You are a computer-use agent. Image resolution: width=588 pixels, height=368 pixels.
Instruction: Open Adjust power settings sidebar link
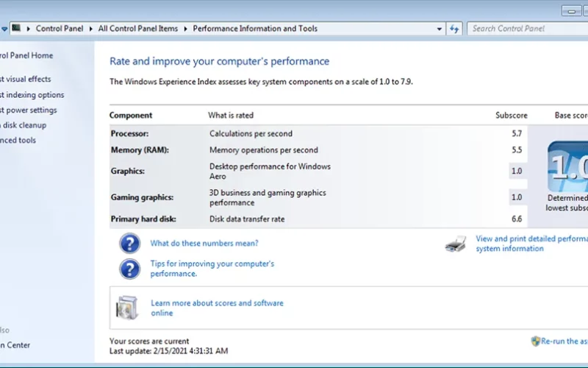29,110
